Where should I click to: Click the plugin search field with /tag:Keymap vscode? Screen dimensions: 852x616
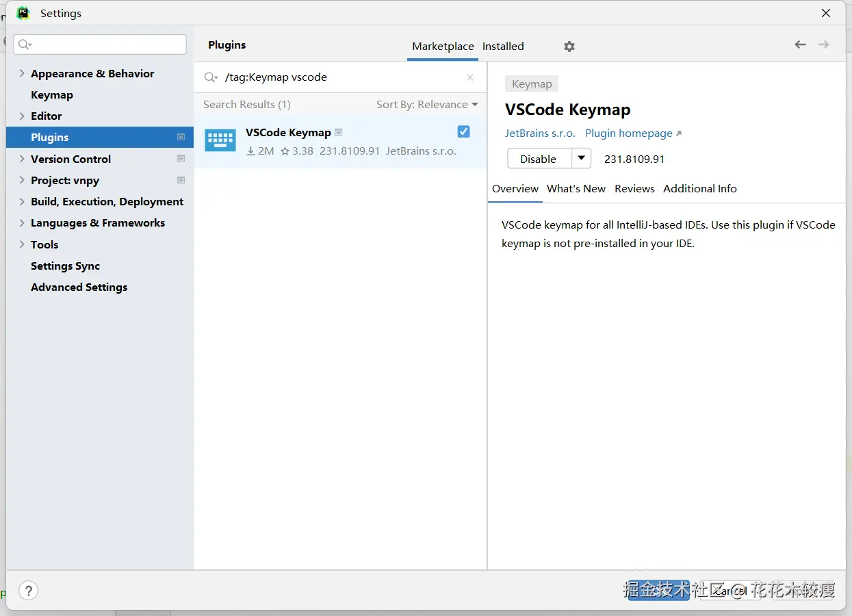pyautogui.click(x=342, y=77)
